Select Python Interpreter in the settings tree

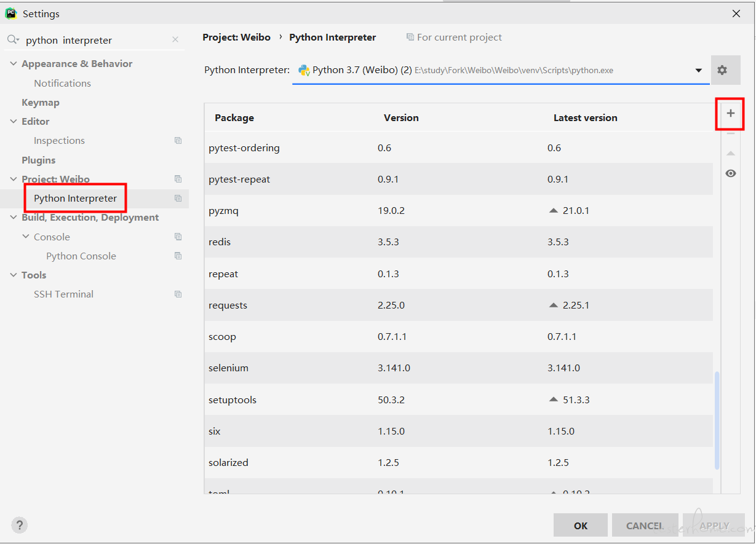[x=75, y=199]
